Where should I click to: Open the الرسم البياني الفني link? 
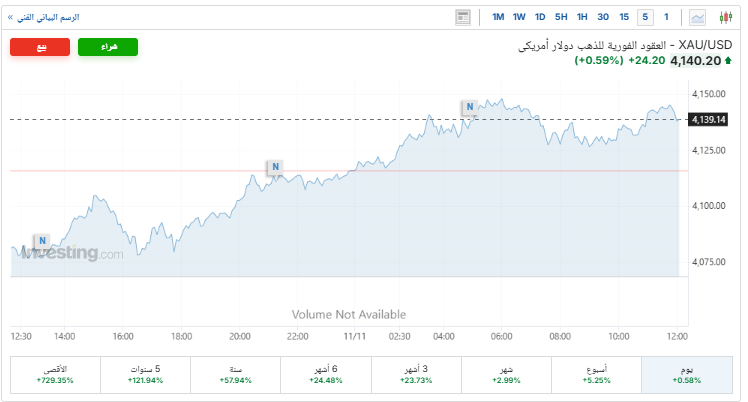click(x=45, y=17)
